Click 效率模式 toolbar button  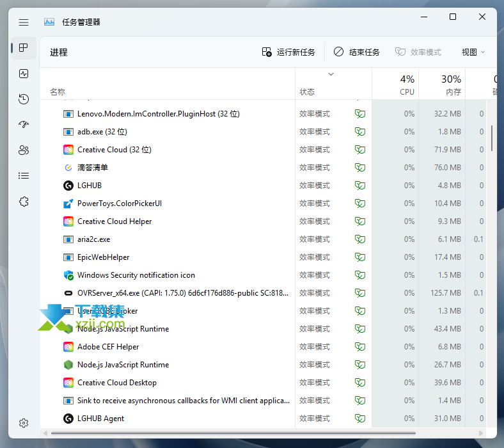(418, 52)
